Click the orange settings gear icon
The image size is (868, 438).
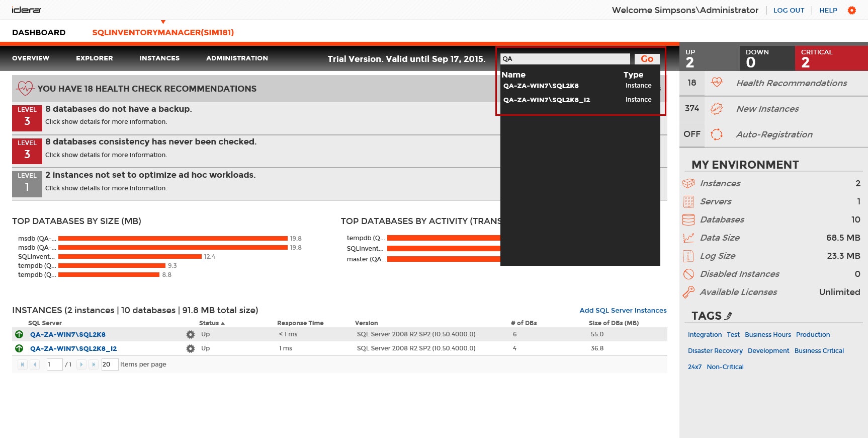tap(851, 10)
